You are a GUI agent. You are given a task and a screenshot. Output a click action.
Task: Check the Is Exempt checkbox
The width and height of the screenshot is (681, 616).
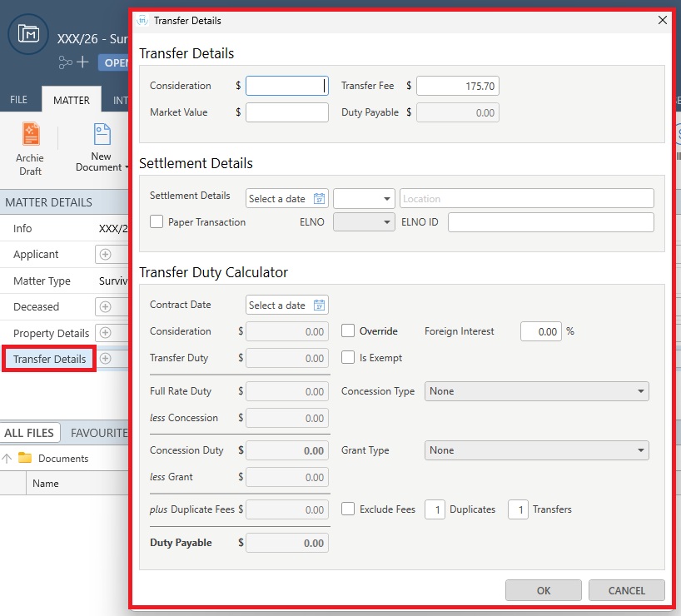pyautogui.click(x=349, y=358)
